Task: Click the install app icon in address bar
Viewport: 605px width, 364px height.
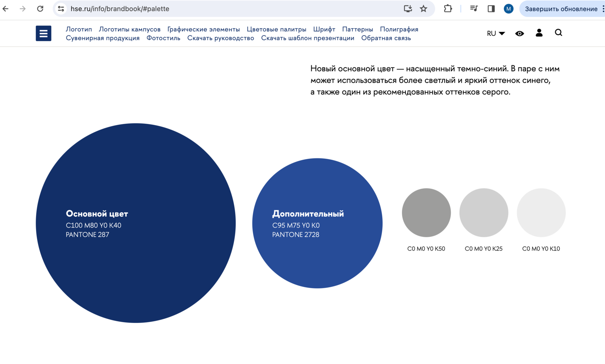Action: pos(408,9)
